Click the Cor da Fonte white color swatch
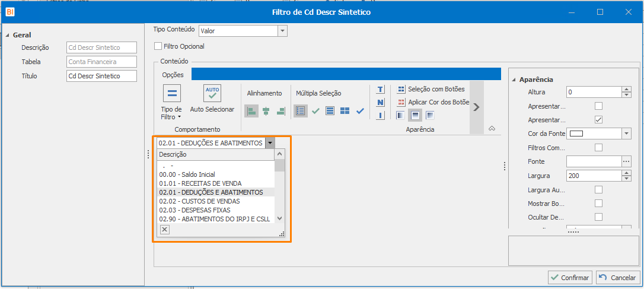The height and width of the screenshot is (289, 644). coord(576,134)
